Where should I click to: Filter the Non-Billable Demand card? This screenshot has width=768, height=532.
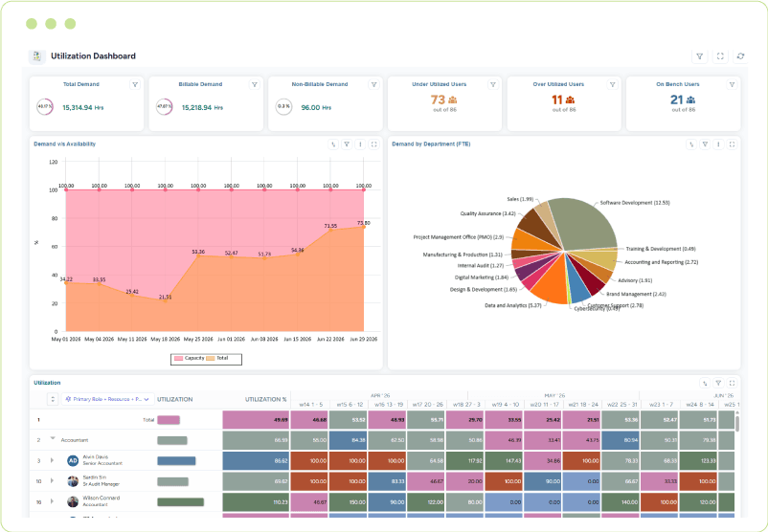(373, 84)
